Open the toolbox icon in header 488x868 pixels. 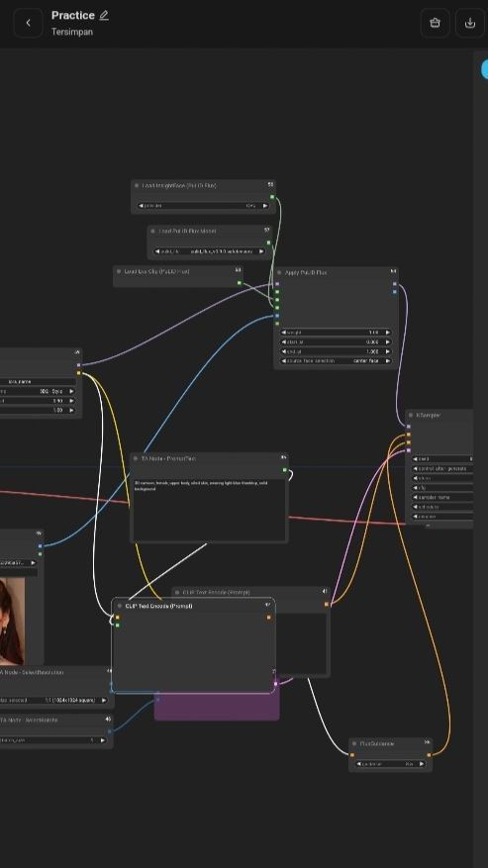[x=435, y=23]
